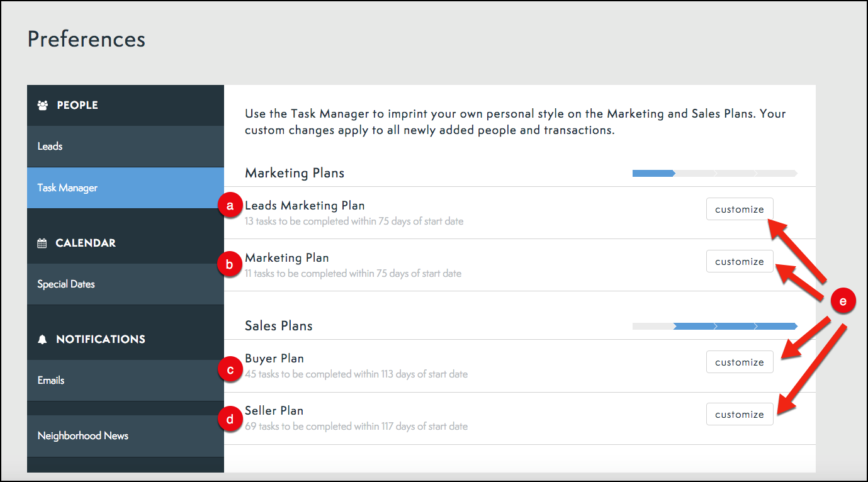Click the Calendar icon in sidebar
The width and height of the screenshot is (868, 482).
pos(42,244)
